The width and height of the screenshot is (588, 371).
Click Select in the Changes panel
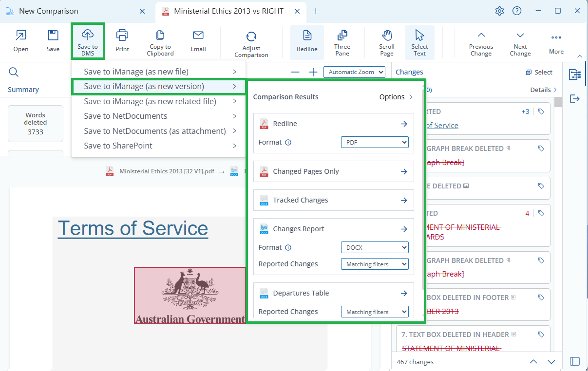pyautogui.click(x=539, y=72)
